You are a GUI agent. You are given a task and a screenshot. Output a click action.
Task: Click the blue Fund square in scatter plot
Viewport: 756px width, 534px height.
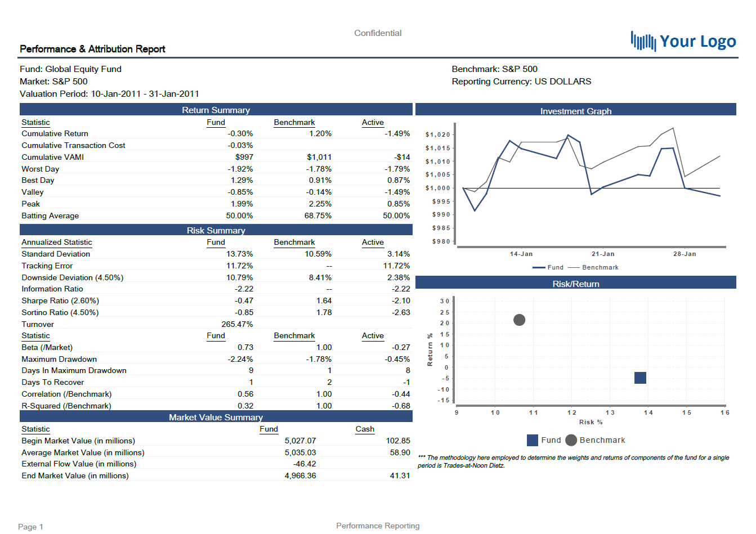(x=640, y=378)
